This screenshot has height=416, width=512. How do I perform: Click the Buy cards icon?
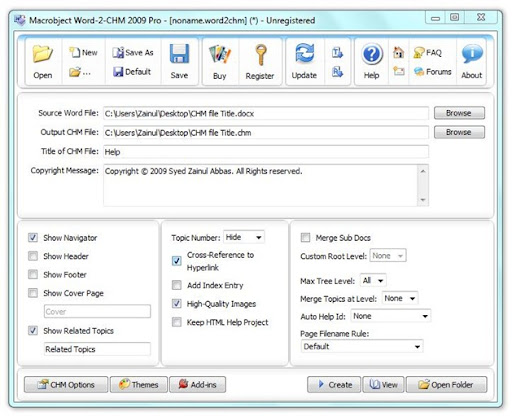tap(220, 63)
